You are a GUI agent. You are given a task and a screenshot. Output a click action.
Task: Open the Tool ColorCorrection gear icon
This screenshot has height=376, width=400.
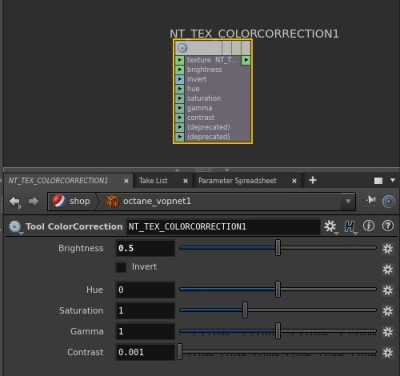(x=15, y=227)
